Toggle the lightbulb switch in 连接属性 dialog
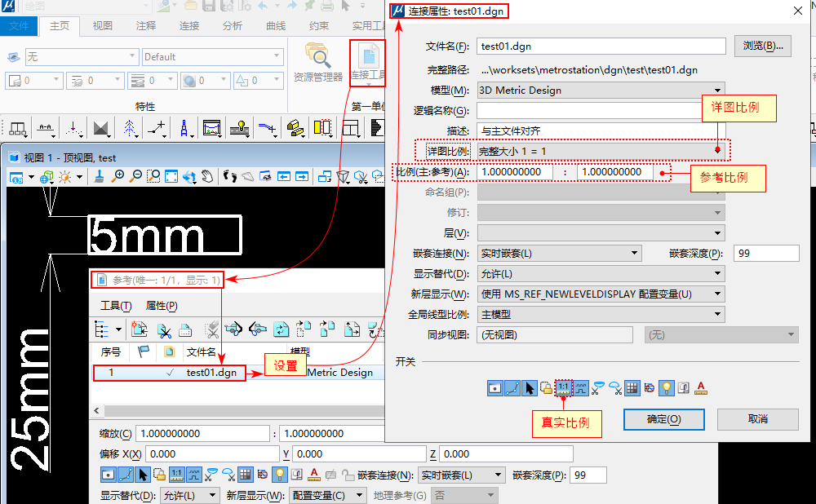 point(666,388)
